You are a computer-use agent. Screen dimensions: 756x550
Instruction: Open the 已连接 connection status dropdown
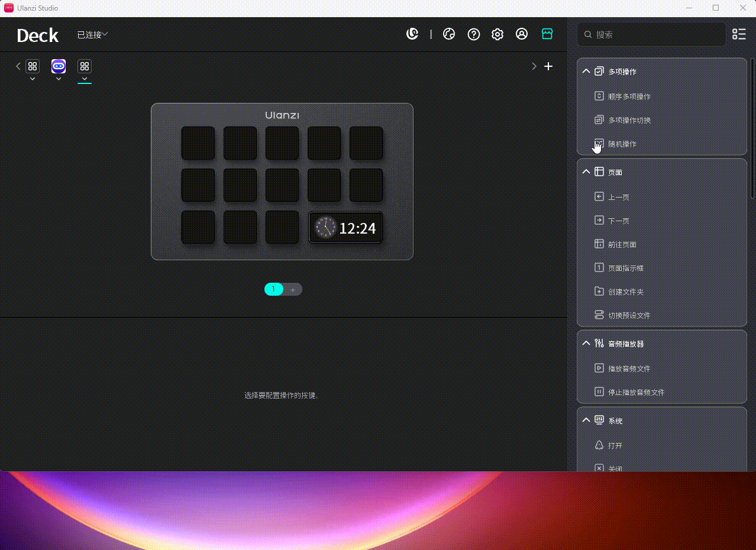[x=92, y=35]
